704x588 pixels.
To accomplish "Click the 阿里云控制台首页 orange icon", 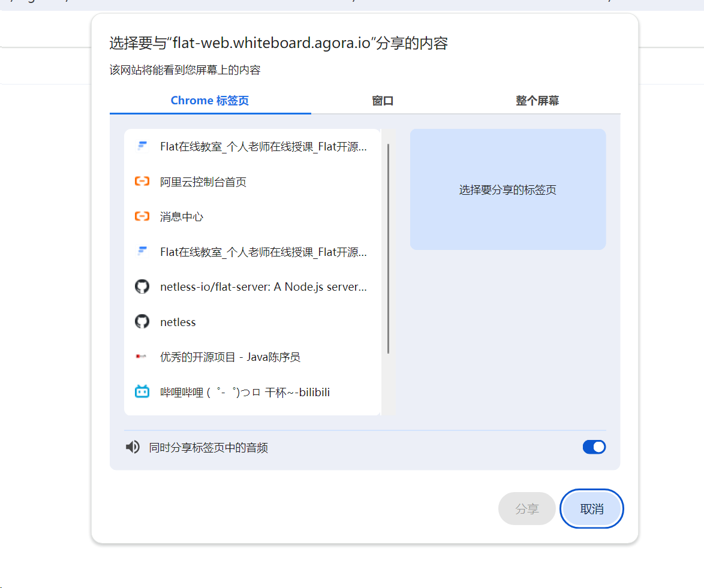I will click(x=142, y=182).
